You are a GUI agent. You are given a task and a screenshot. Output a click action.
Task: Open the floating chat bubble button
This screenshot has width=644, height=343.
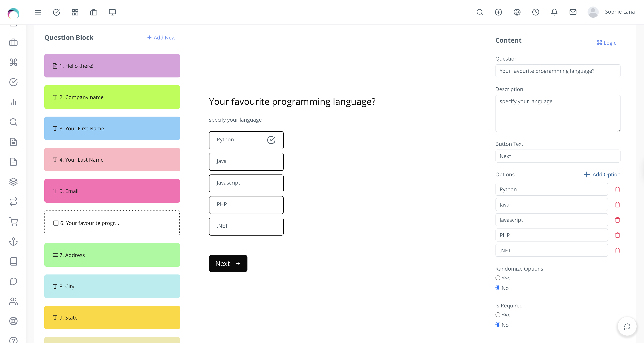pyautogui.click(x=627, y=326)
